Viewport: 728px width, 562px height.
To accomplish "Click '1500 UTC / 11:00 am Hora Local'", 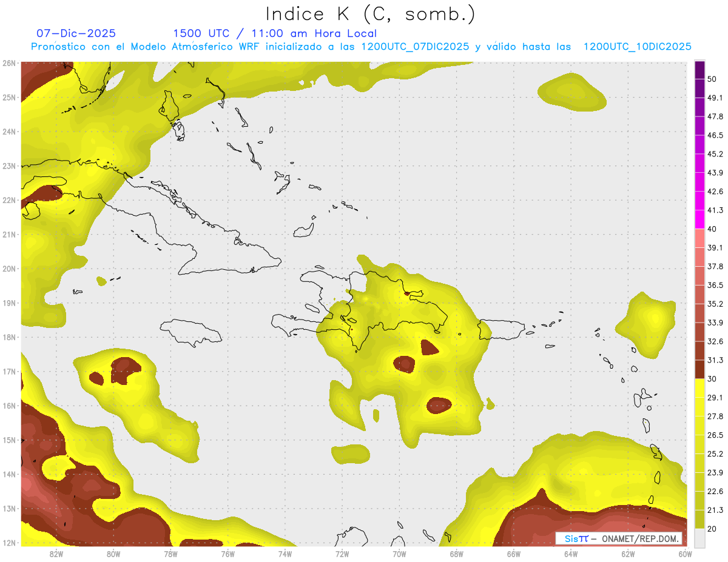I will pos(275,33).
